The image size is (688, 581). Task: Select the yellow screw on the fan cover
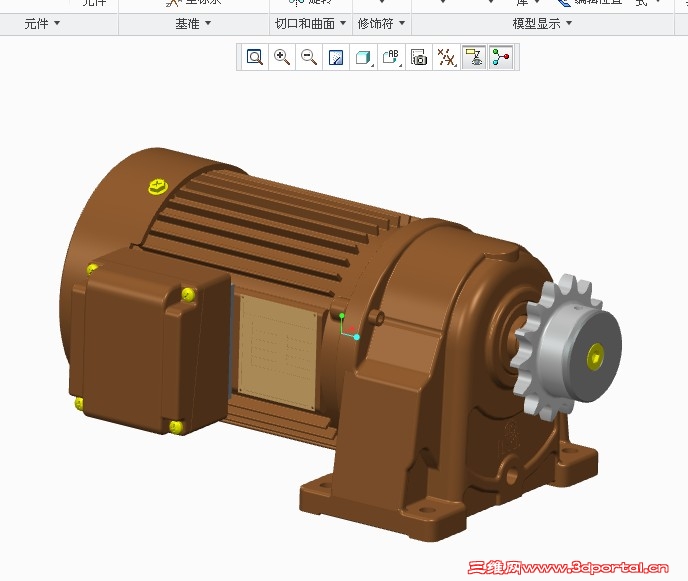(158, 186)
